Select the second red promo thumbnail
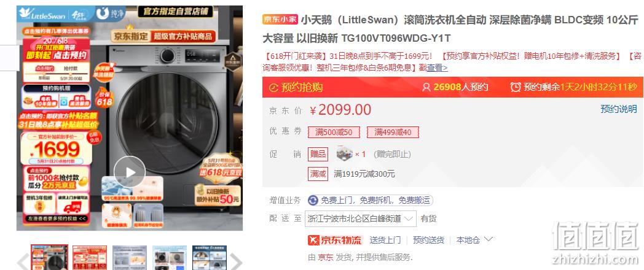This screenshot has height=270, width=644. click(90, 258)
